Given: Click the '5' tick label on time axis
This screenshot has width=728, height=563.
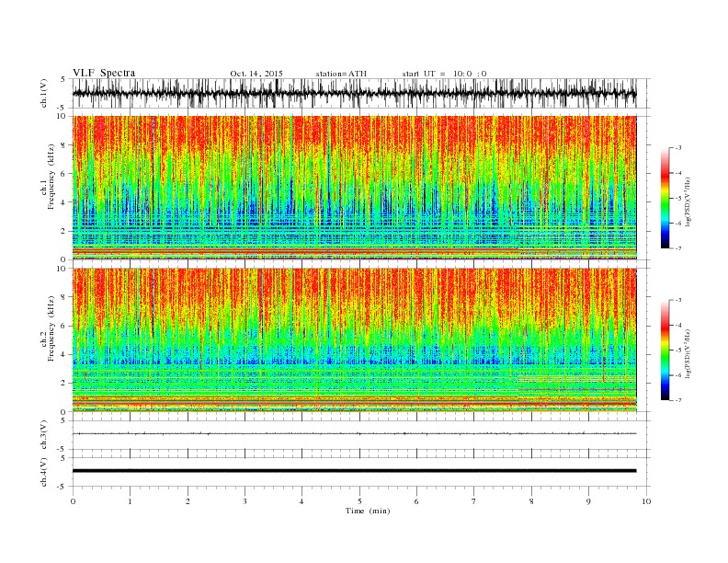Looking at the screenshot, I should tap(359, 501).
